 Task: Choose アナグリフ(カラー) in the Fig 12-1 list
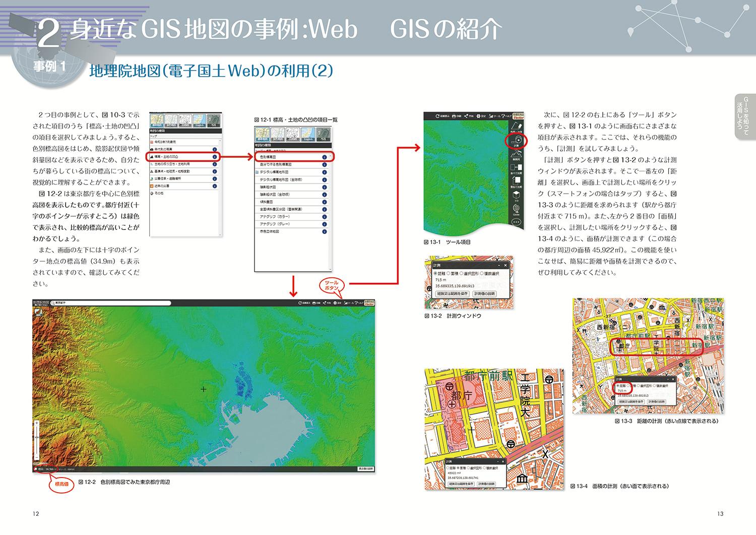click(x=291, y=216)
